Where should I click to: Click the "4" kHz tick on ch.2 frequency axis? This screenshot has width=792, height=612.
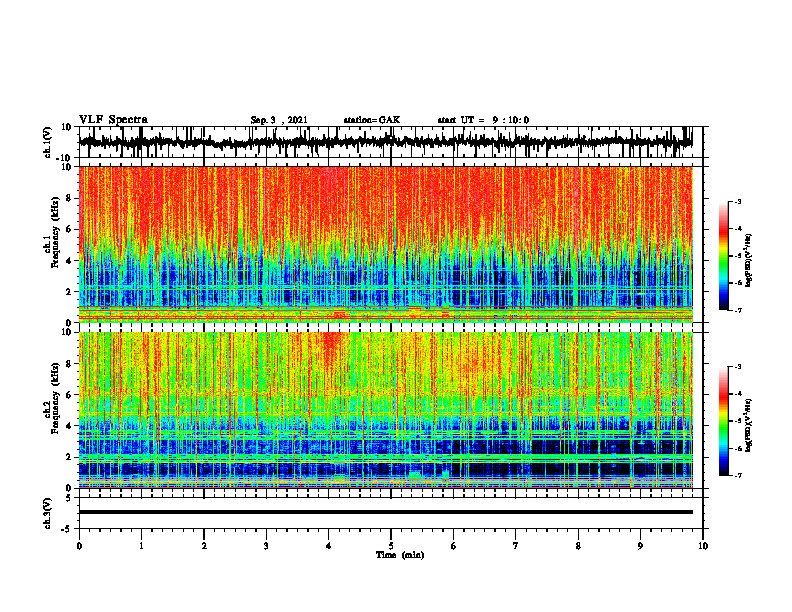pos(70,426)
